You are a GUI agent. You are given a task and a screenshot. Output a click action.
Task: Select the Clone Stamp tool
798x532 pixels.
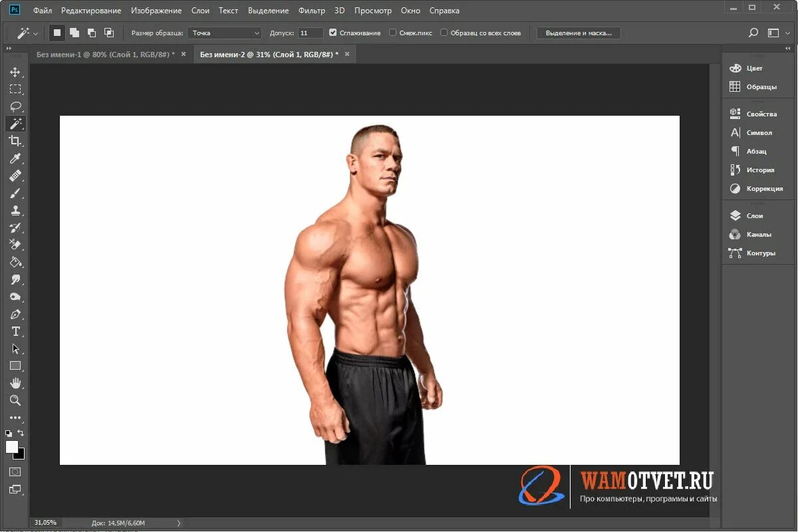click(x=15, y=210)
